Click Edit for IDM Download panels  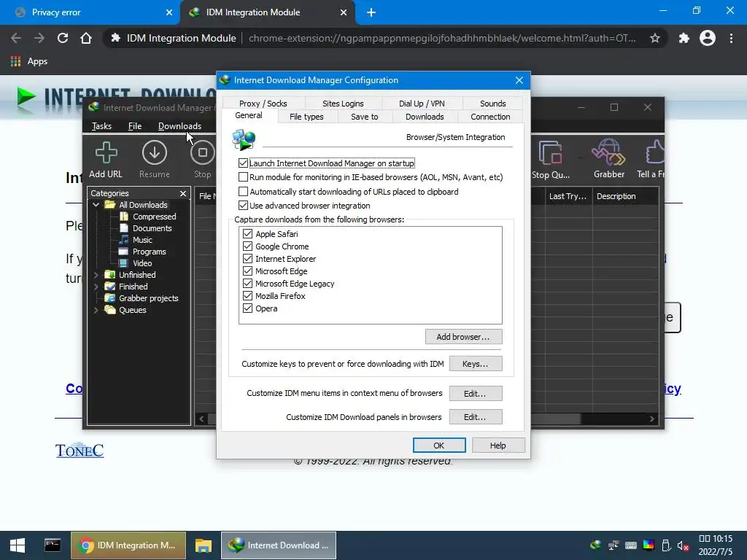pyautogui.click(x=476, y=416)
